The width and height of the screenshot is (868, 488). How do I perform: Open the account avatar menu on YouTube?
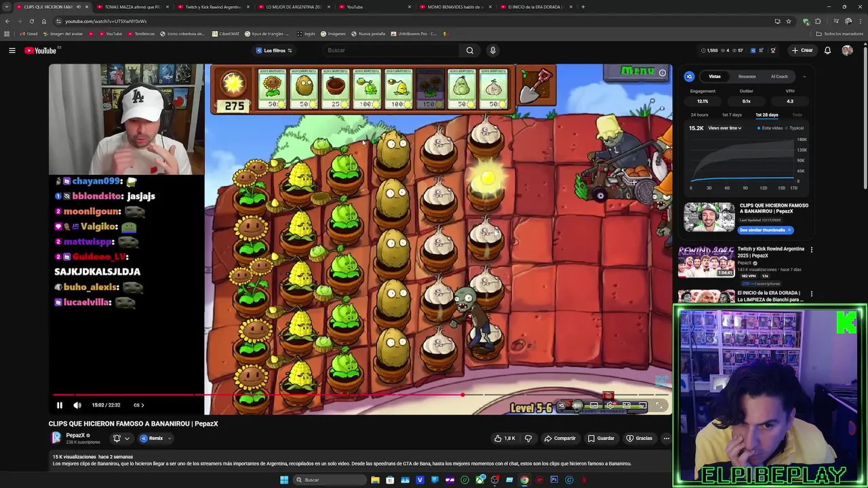847,50
